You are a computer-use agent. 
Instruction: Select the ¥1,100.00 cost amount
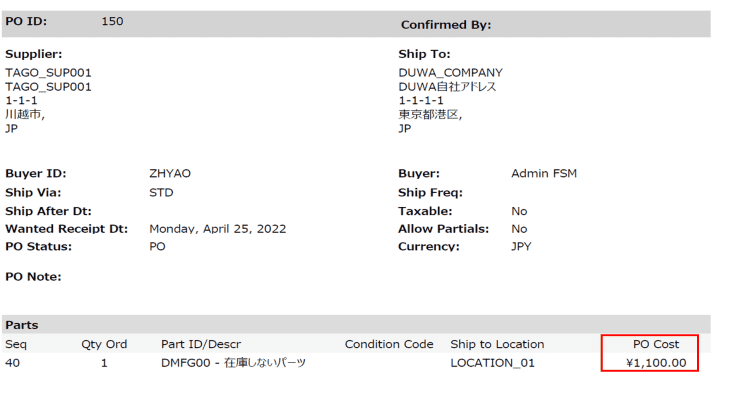point(656,362)
